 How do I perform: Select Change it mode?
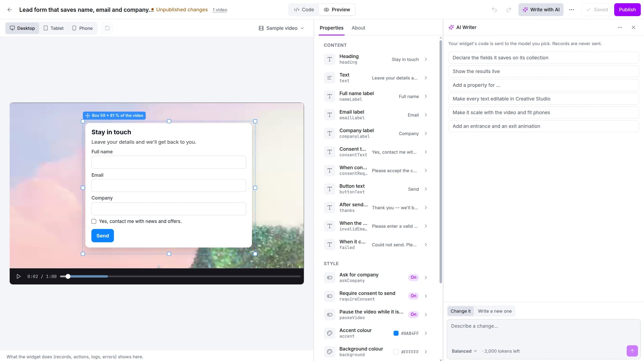(x=460, y=311)
